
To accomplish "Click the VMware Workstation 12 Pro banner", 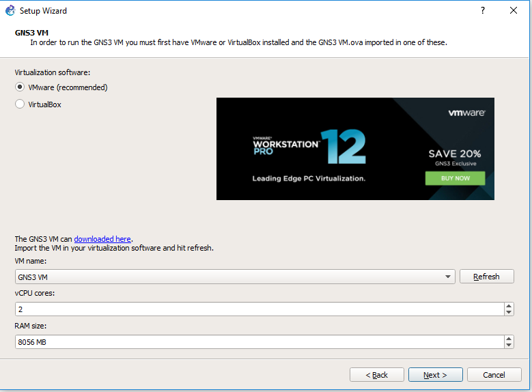I will (355, 149).
